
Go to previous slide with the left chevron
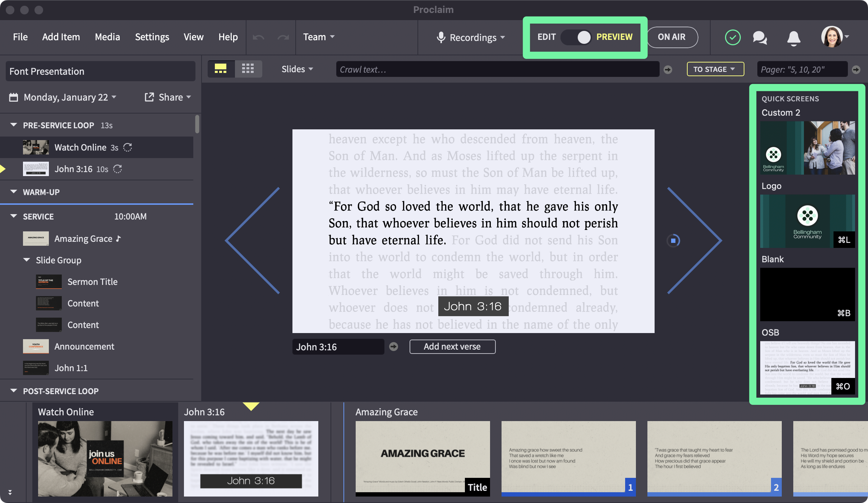(x=252, y=240)
